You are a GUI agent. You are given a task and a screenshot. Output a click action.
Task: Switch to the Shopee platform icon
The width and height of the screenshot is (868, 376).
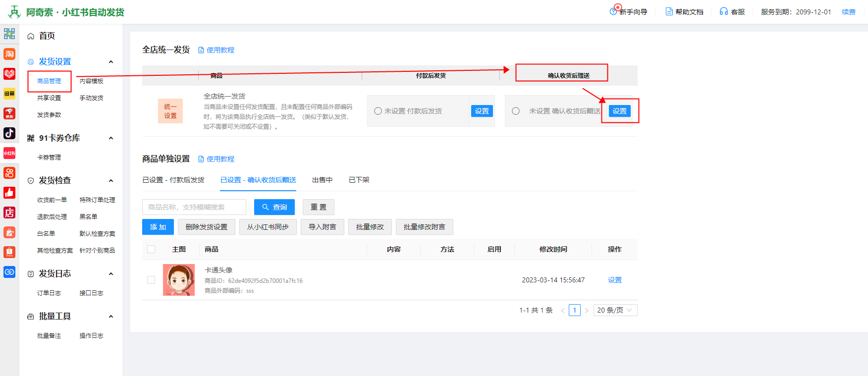(x=9, y=252)
